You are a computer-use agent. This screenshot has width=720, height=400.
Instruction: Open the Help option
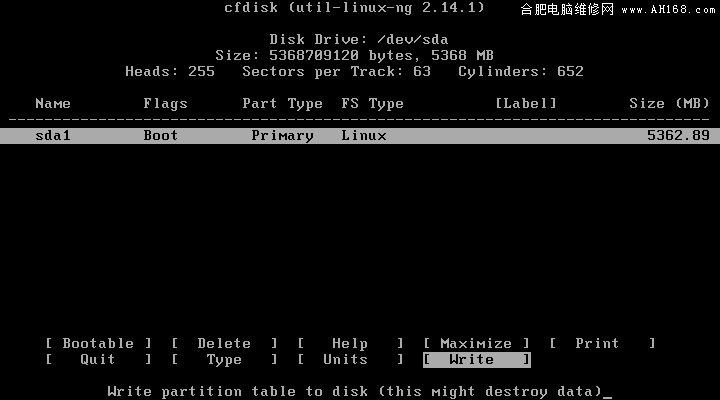coord(350,344)
